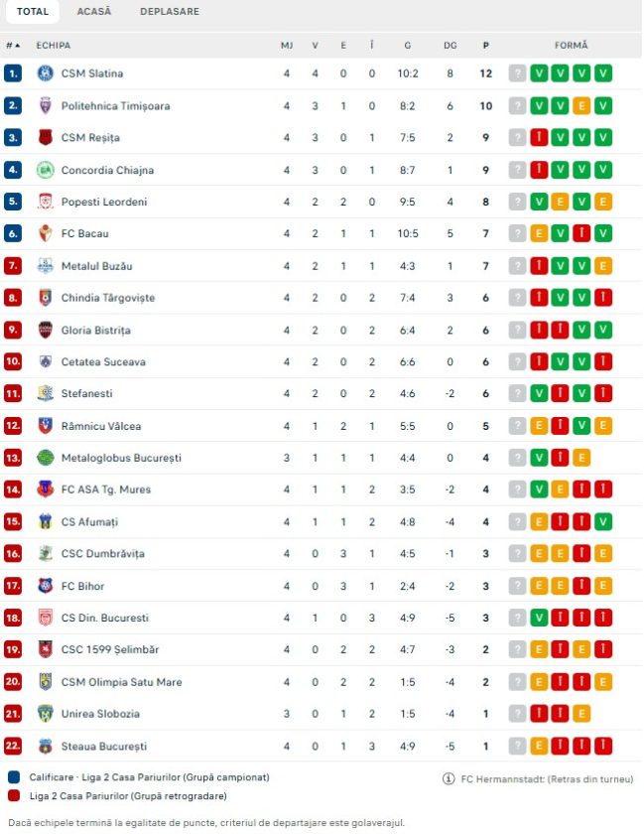644x834 pixels.
Task: Select the TOTAL tab
Action: 33,11
